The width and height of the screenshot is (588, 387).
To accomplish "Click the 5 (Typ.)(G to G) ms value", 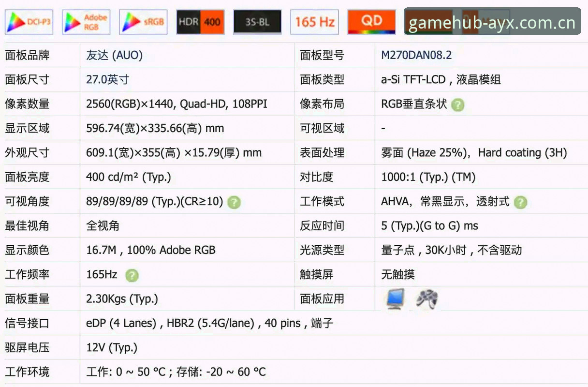I will (429, 226).
